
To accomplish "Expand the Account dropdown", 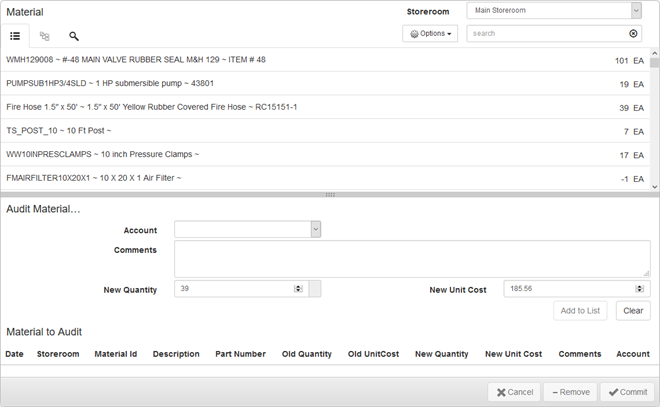I will tap(315, 230).
